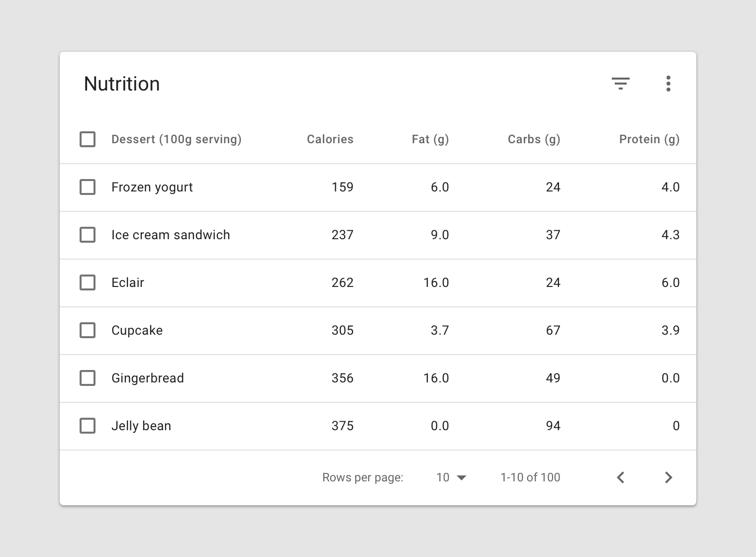Open the filter list icon
756x557 pixels.
coord(620,84)
